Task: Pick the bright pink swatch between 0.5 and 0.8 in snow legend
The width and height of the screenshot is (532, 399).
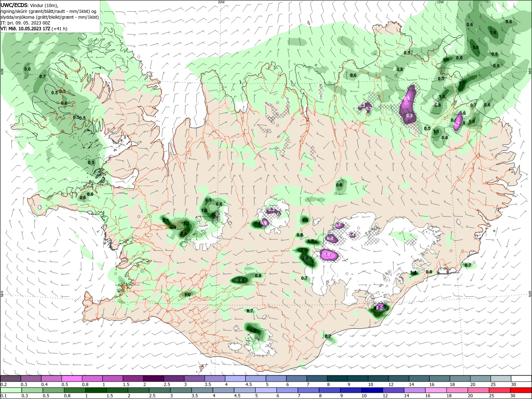Action: click(71, 379)
